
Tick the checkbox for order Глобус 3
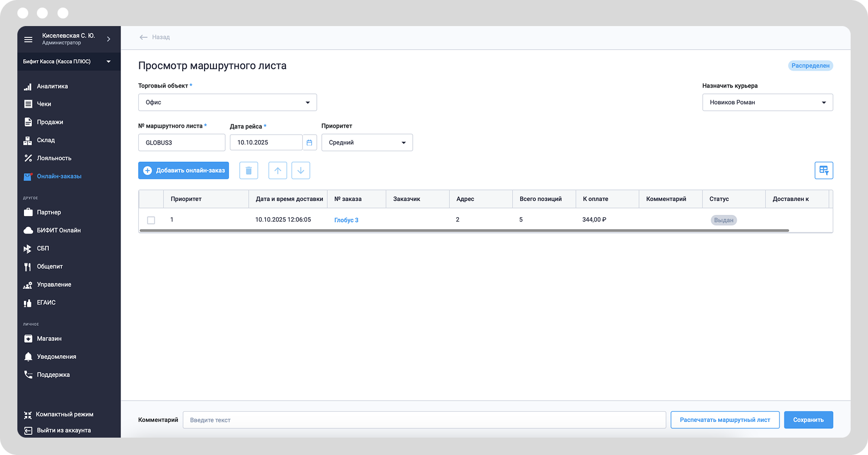click(x=151, y=220)
